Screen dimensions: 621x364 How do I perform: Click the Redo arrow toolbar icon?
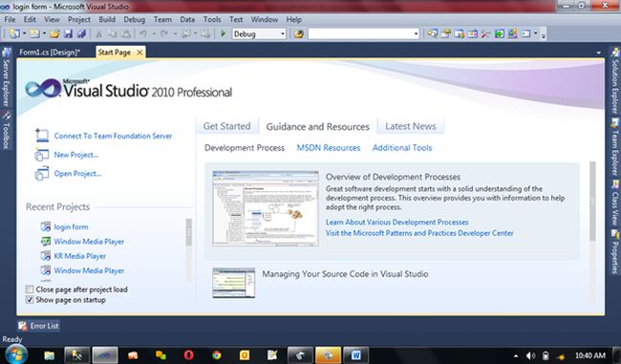pos(164,34)
